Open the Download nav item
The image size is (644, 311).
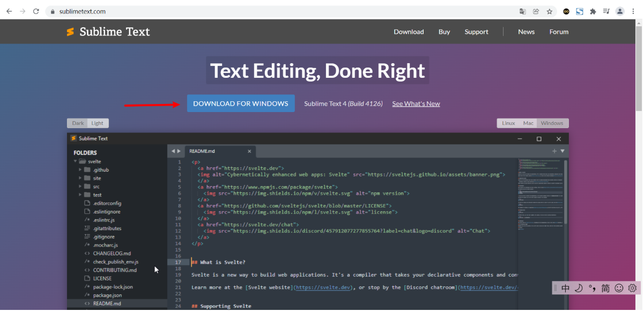409,32
